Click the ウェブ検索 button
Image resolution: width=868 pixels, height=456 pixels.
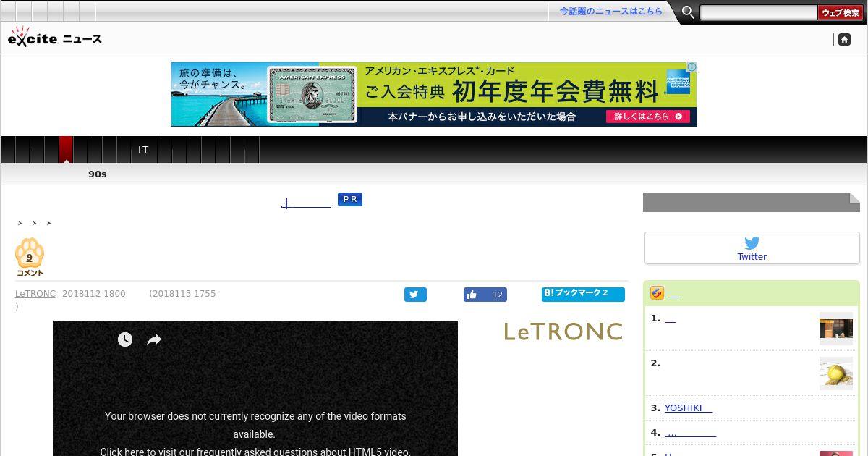pyautogui.click(x=841, y=12)
